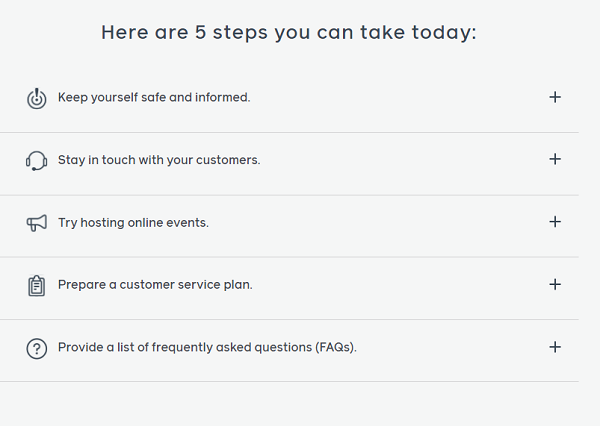The height and width of the screenshot is (426, 600).
Task: Click the headset icon for staying in touch
Action: (37, 161)
